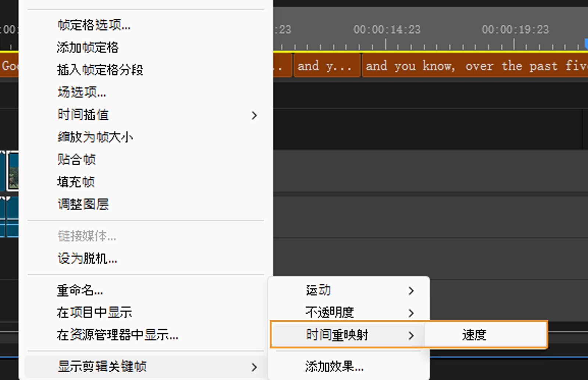Select 贴合帧 menu item

pos(146,160)
